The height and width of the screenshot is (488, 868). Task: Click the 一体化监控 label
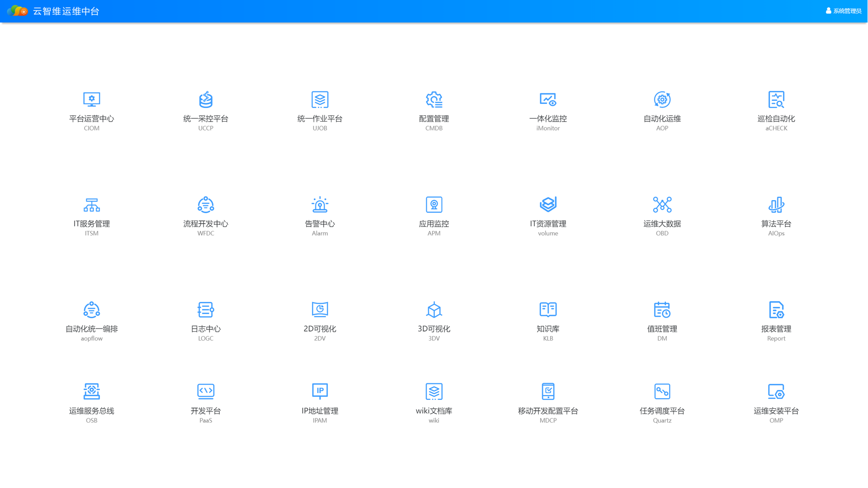coord(548,118)
